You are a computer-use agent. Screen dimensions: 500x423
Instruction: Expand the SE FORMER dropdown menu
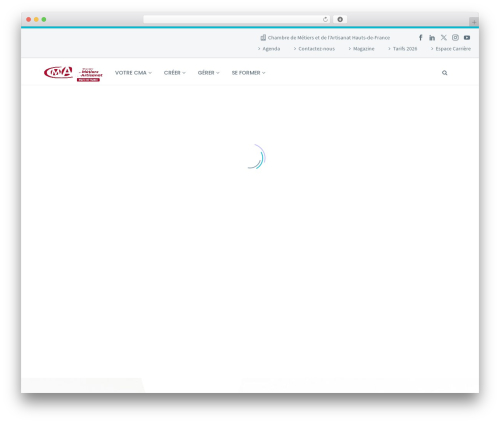click(248, 73)
